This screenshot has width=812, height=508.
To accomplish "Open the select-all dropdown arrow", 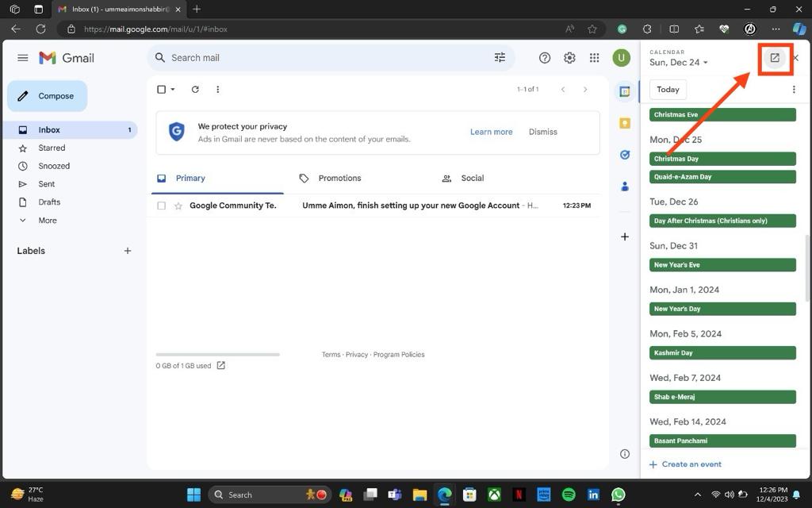I will pos(173,90).
